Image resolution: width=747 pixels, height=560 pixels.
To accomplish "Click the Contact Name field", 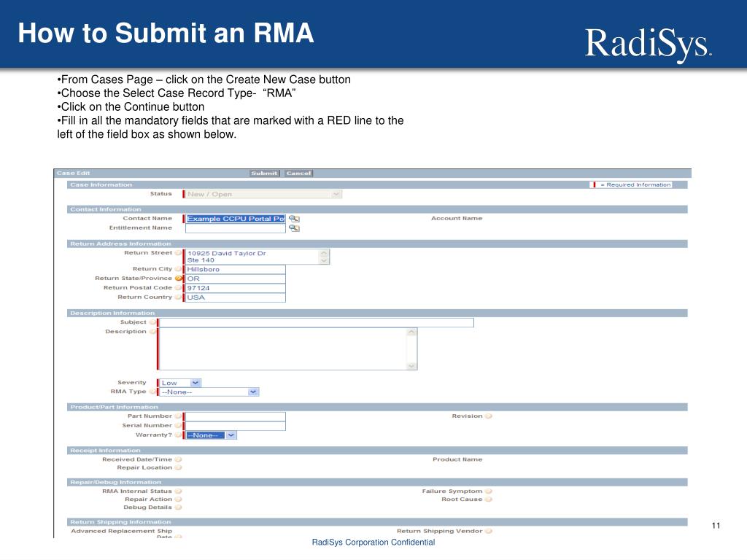I will point(236,219).
